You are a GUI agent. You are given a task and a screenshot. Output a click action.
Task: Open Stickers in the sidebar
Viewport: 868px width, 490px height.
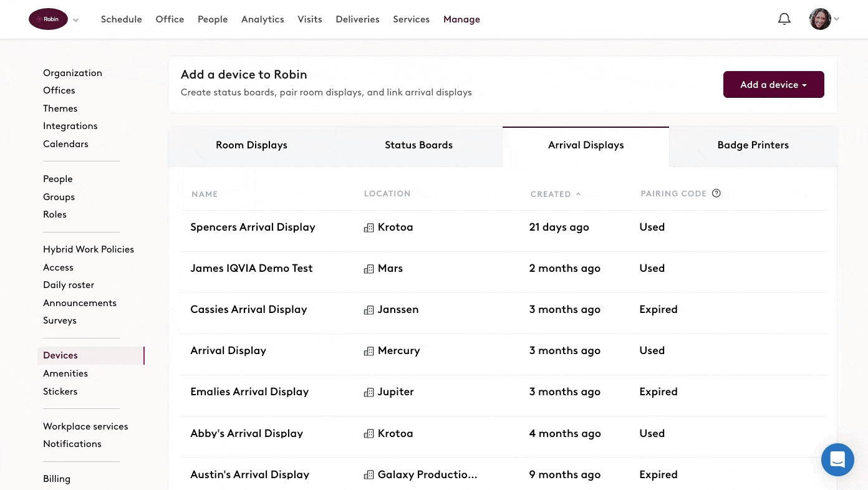(60, 392)
